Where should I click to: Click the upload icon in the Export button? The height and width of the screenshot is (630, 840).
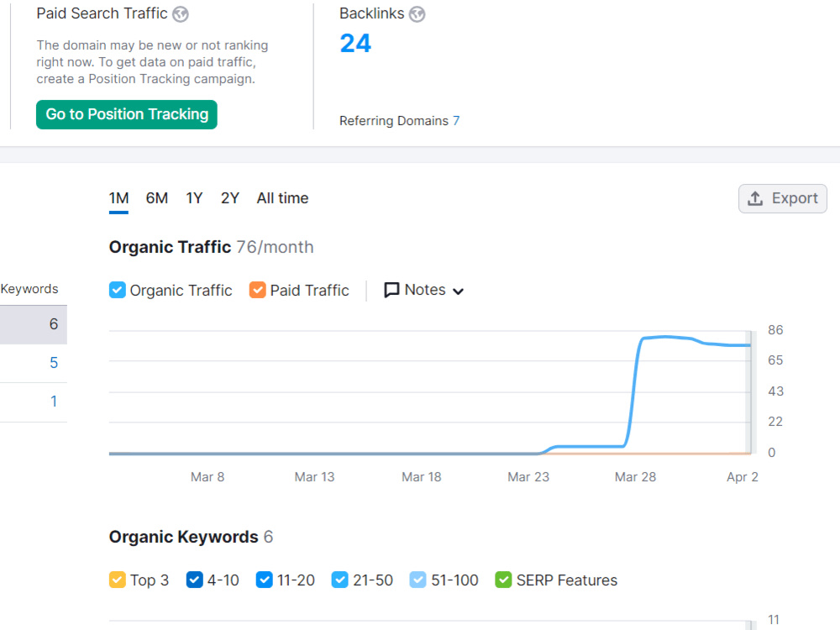(755, 199)
